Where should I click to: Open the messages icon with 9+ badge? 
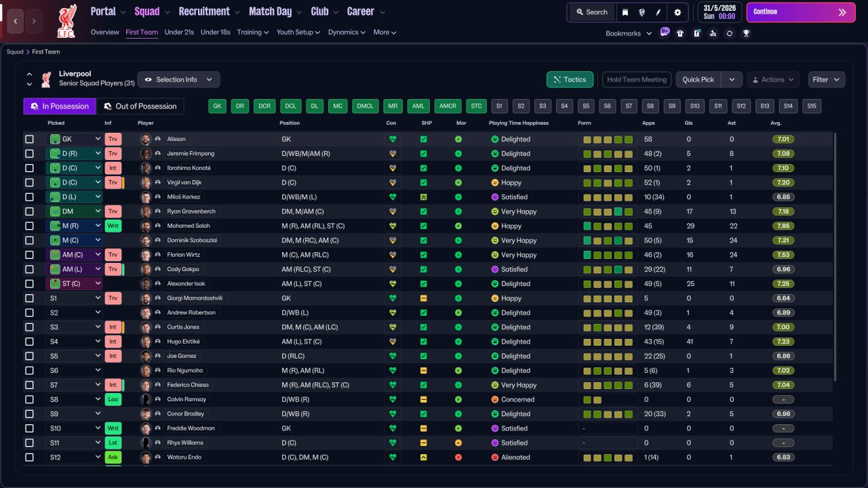pos(664,33)
